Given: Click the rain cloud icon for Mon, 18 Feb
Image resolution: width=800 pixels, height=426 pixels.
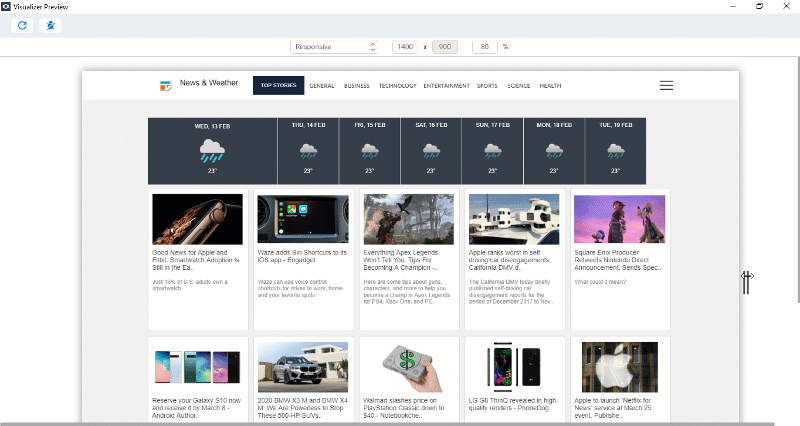Looking at the screenshot, I should click(554, 152).
